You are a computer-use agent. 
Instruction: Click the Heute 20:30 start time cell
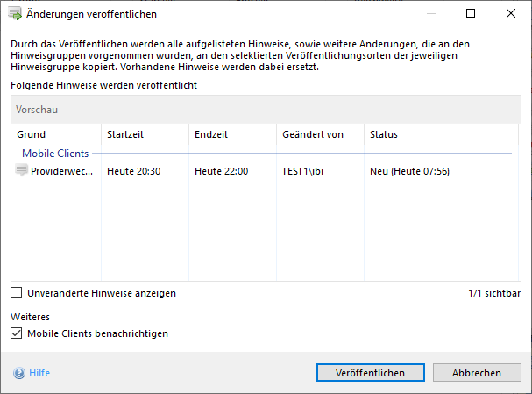click(x=133, y=171)
